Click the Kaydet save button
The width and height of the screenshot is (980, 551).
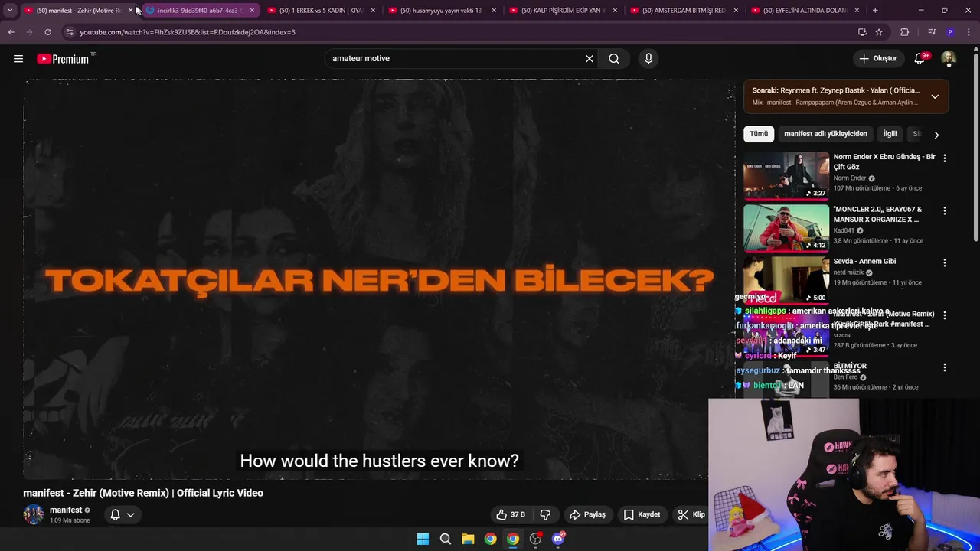[x=642, y=514]
